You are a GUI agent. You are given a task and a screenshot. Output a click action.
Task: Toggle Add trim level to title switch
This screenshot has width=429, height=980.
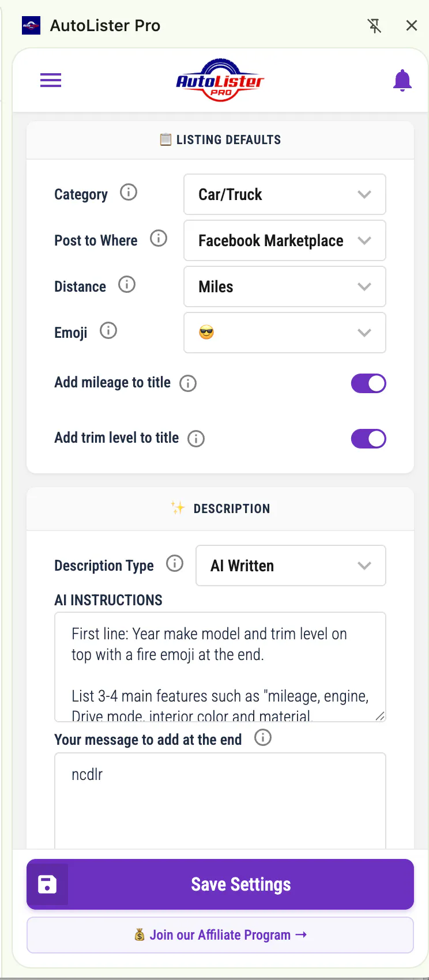(368, 439)
